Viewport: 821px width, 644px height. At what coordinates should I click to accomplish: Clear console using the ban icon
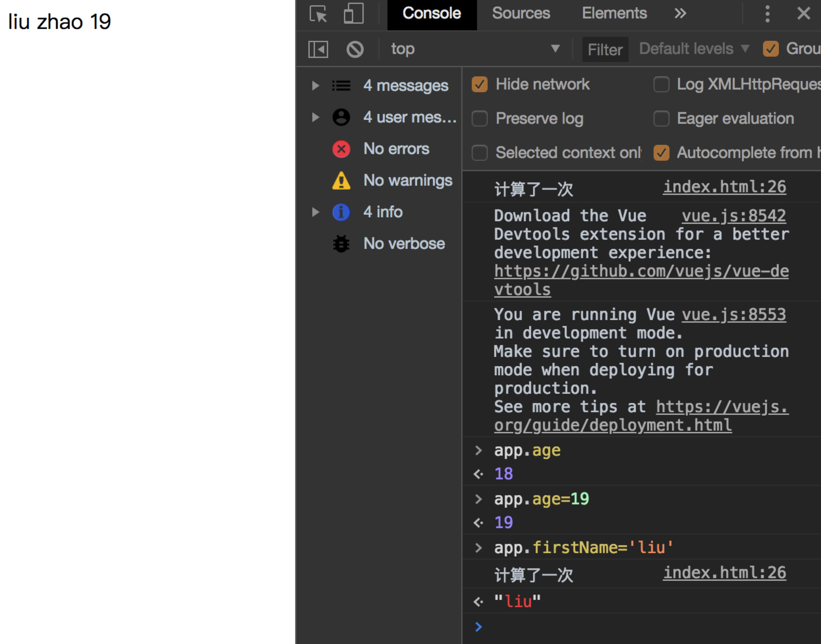pos(355,49)
